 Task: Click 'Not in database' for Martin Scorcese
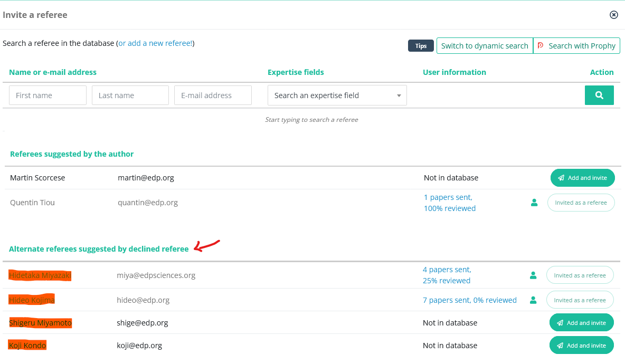tap(451, 178)
